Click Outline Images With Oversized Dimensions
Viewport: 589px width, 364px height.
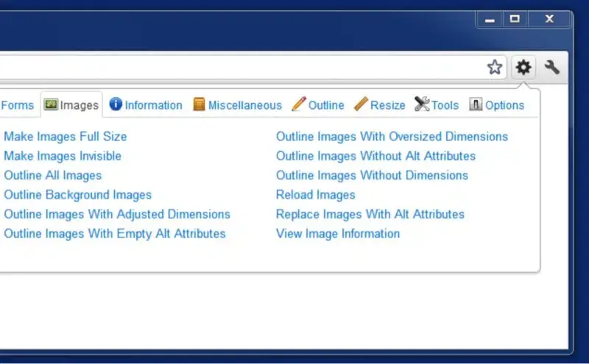pyautogui.click(x=392, y=137)
